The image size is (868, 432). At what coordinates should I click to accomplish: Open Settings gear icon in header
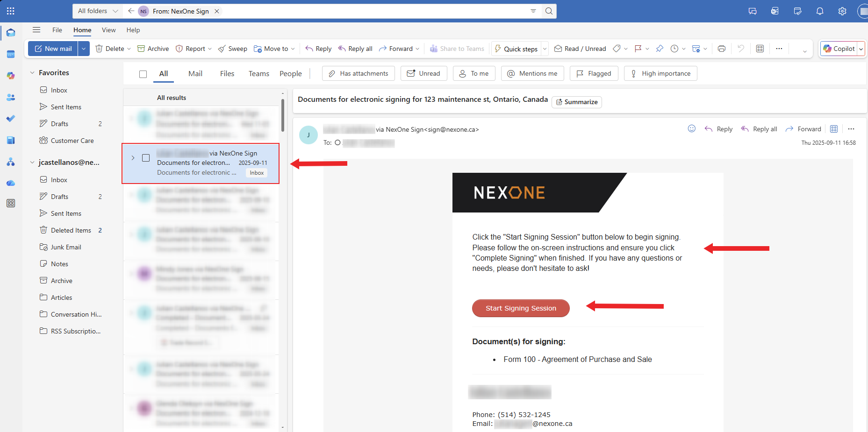click(842, 11)
